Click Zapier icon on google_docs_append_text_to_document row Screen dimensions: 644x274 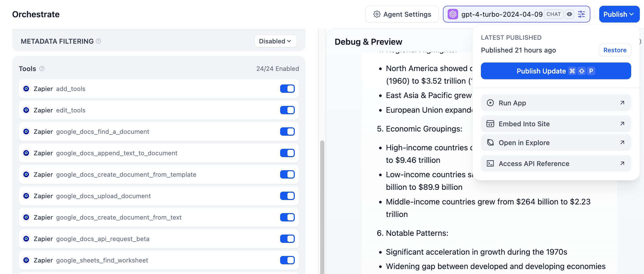click(26, 153)
